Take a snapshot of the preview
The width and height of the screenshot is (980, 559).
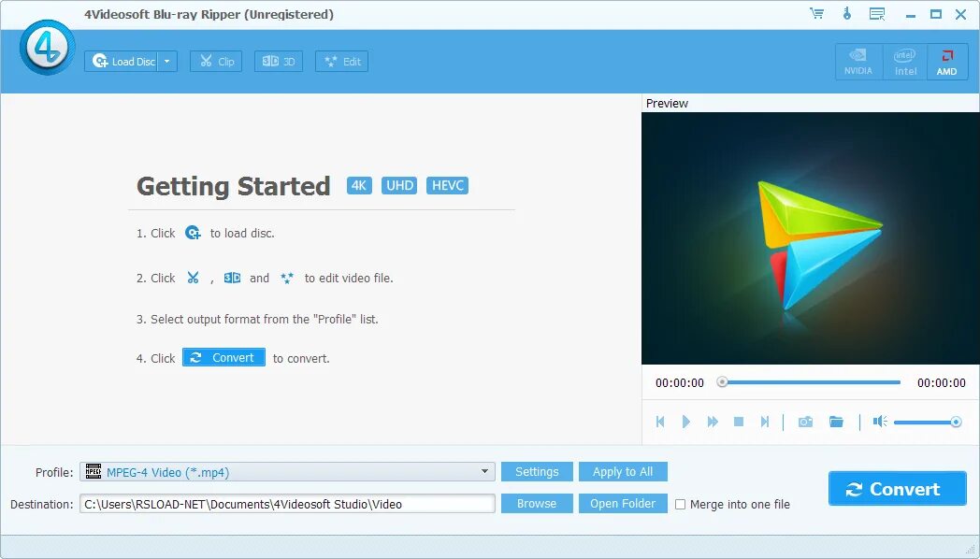tap(804, 422)
